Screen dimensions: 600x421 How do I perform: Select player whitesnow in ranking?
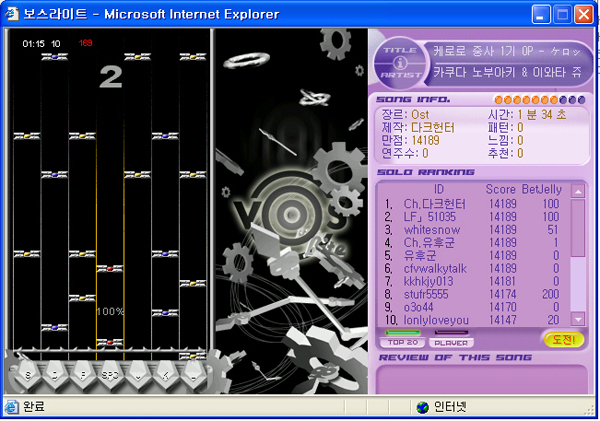point(434,229)
